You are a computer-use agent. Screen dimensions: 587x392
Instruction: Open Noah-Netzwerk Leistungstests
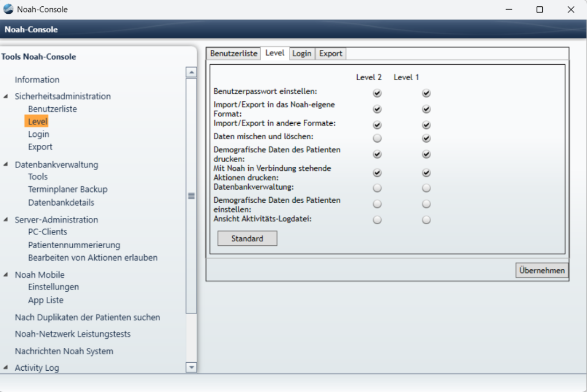[73, 334]
